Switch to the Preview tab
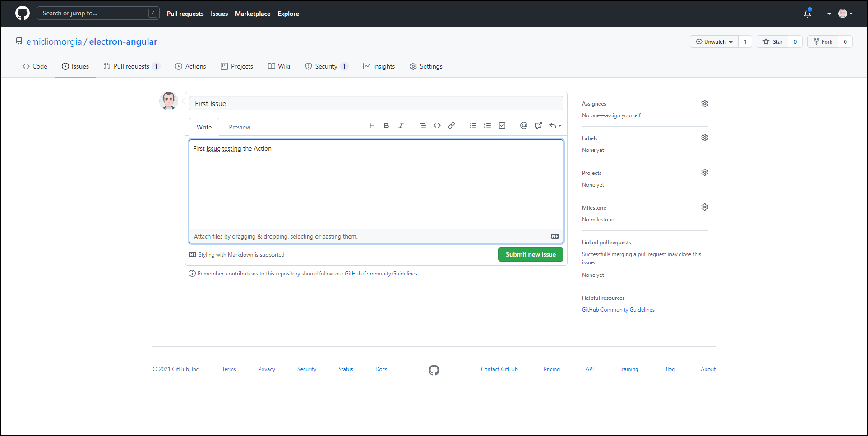This screenshot has width=868, height=436. pyautogui.click(x=240, y=127)
